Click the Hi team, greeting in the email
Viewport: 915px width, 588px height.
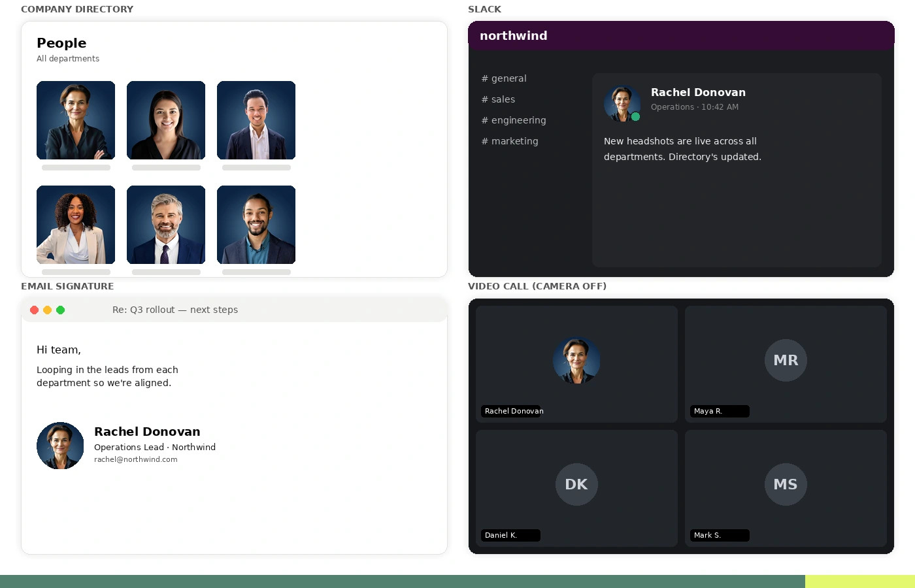(59, 350)
